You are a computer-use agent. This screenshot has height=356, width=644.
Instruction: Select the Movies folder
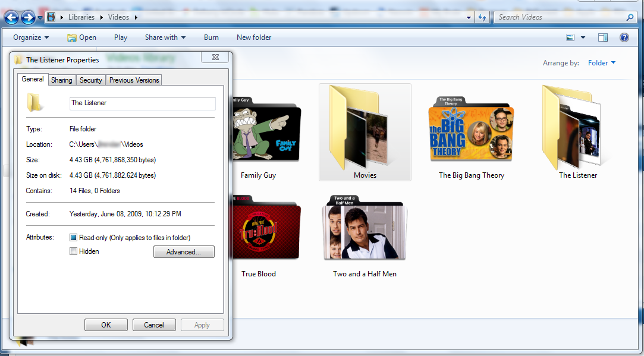tap(365, 132)
